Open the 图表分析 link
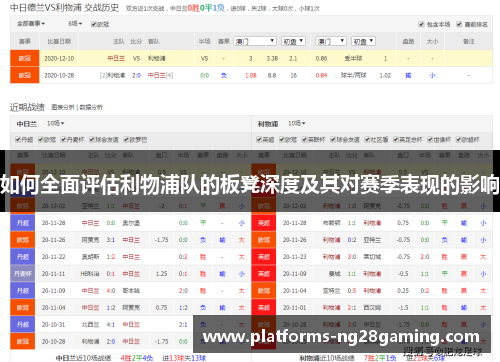Image resolution: width=500 pixels, height=362 pixels. [63, 107]
